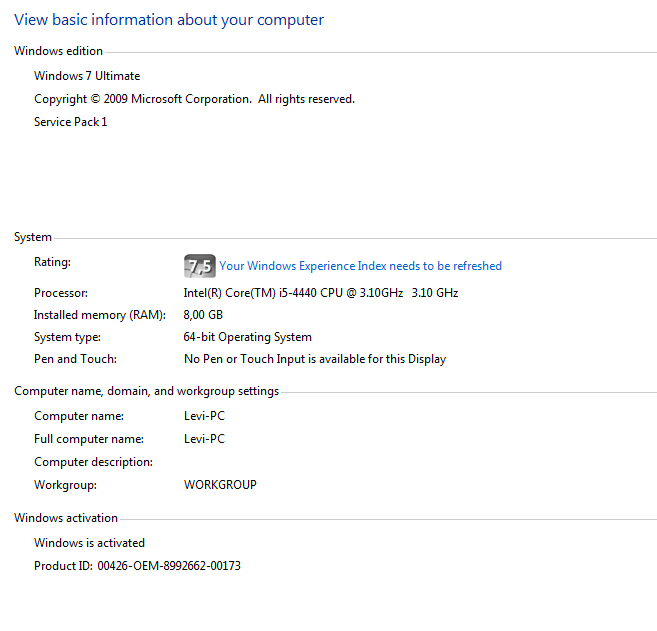The image size is (657, 631).
Task: Click the 'Windows edition' section header
Action: [58, 51]
